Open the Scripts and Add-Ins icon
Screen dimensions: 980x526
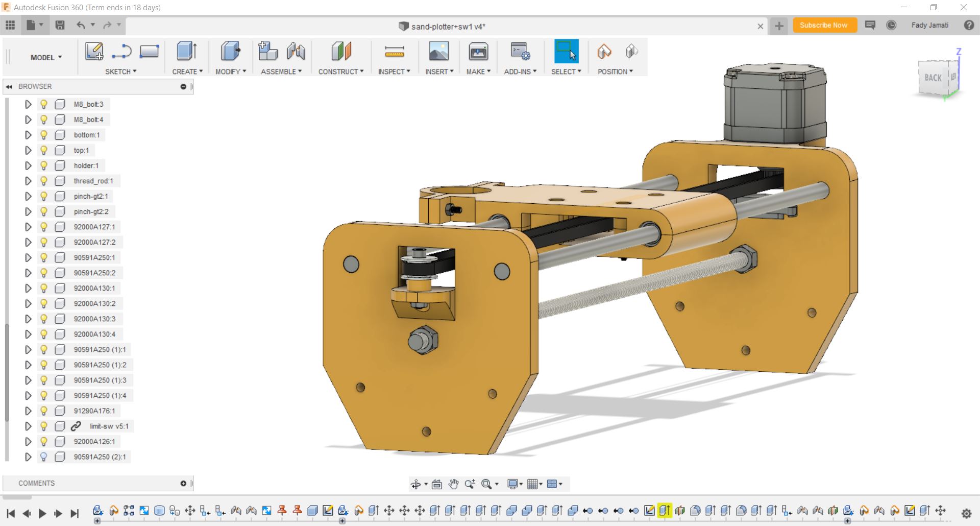[520, 52]
